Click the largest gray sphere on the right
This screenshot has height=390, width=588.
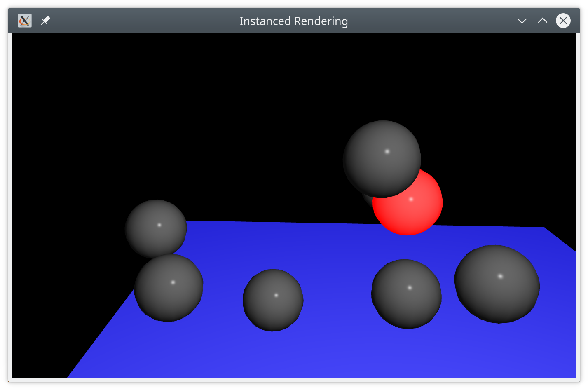click(497, 284)
